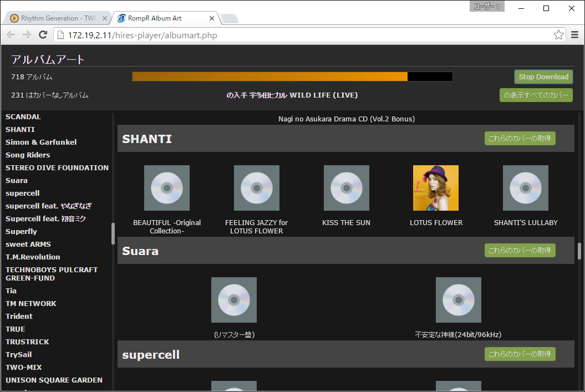Reload the page with the refresh icon
Screen dimensions: 585x392
[x=43, y=35]
